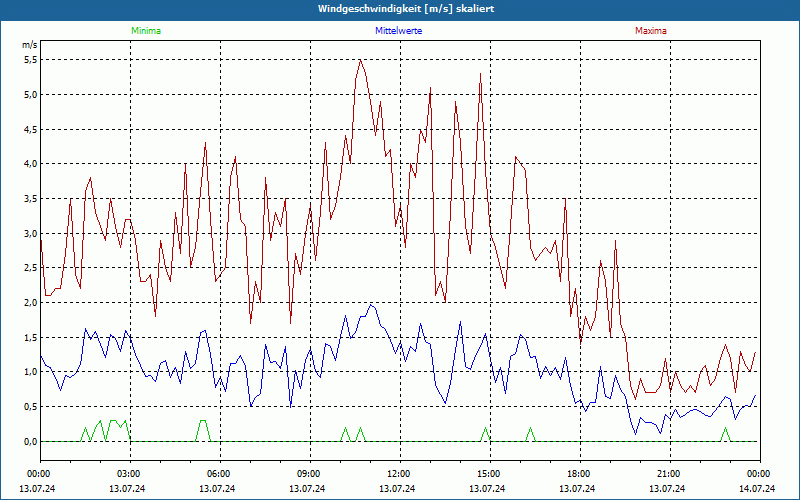Click the 1,5 y-axis value
This screenshot has width=800, height=500.
coord(31,337)
